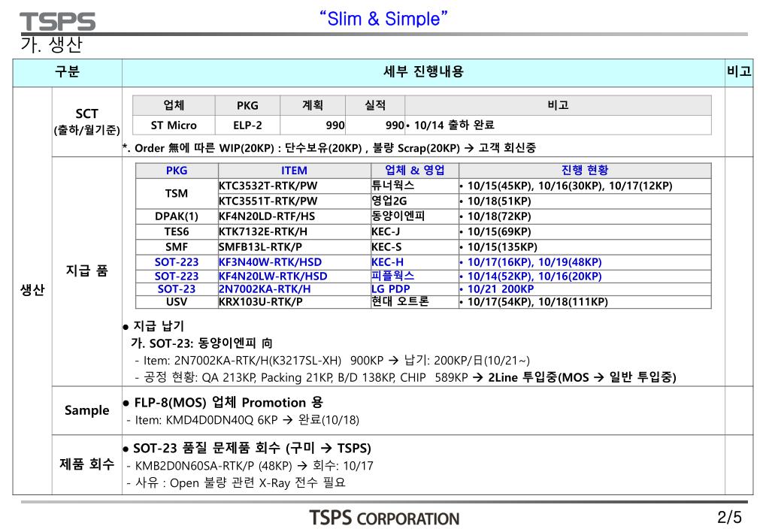Select the blue ITEM column header
Image resolution: width=769 pixels, height=532 pixels.
click(294, 171)
